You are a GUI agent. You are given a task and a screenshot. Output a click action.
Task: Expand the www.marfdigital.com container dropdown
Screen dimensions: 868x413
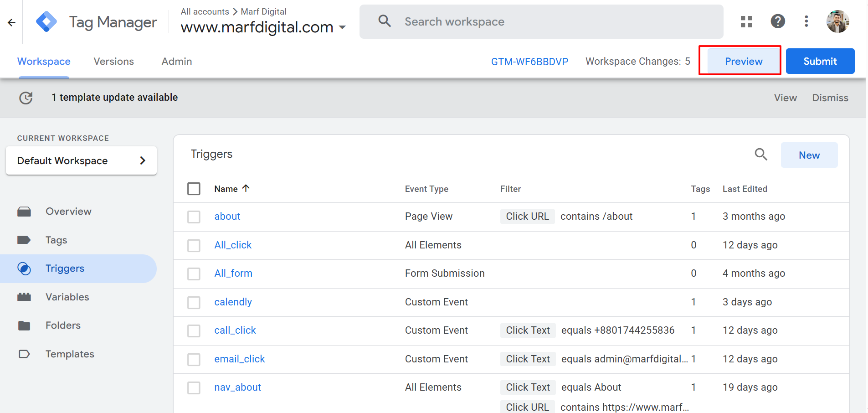click(343, 27)
